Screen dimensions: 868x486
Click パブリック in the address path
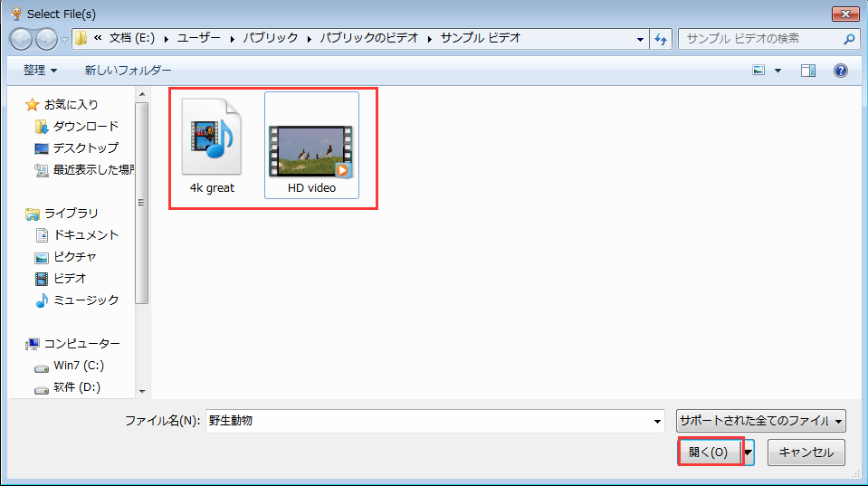[x=271, y=38]
